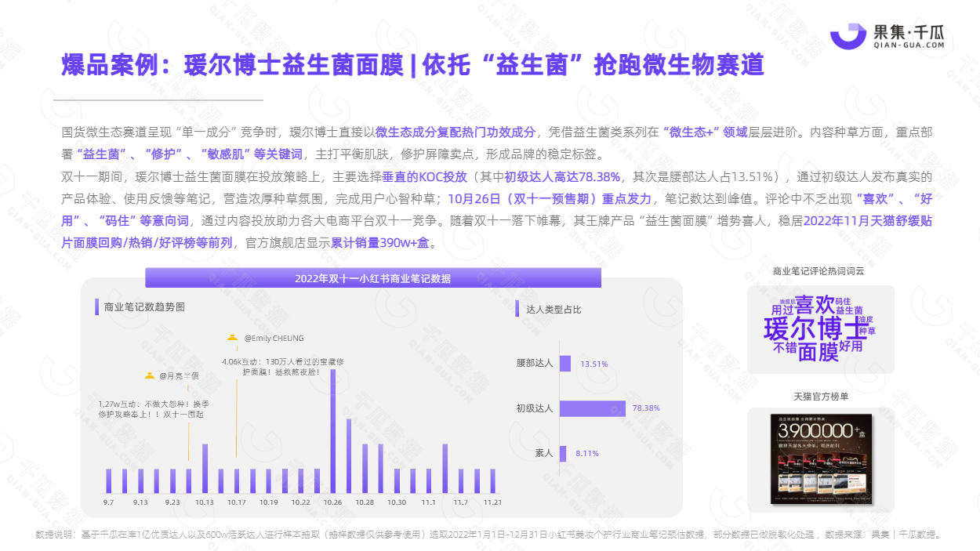This screenshot has height=551, width=980.
Task: Click the 天猫官方榜单 heading
Action: pyautogui.click(x=821, y=397)
